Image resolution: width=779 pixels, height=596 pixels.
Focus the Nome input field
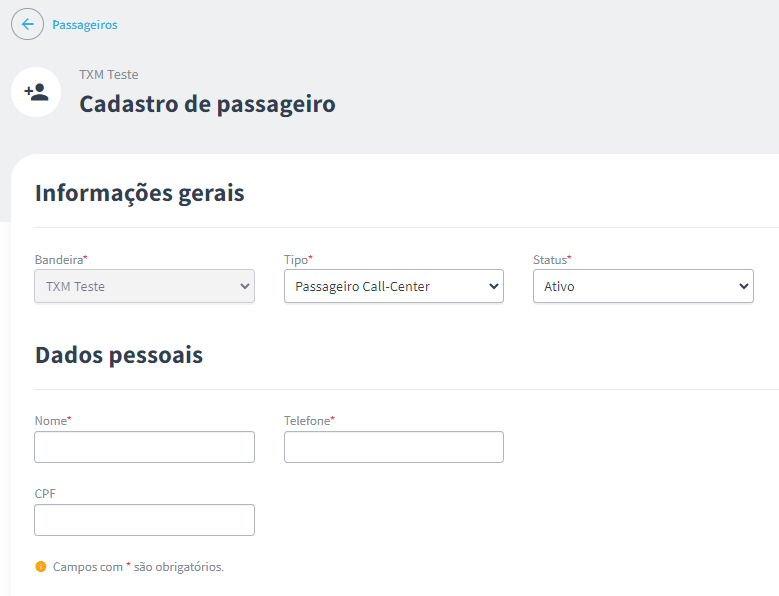coord(144,447)
